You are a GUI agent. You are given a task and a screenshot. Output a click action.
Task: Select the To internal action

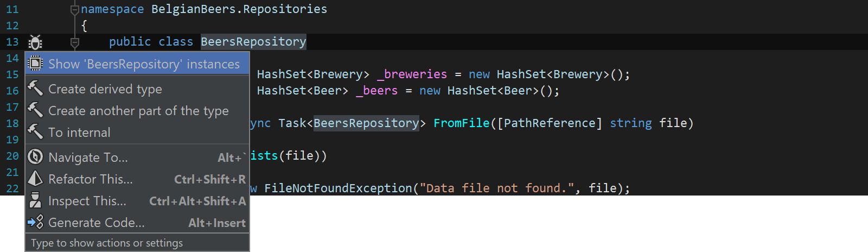(137, 132)
